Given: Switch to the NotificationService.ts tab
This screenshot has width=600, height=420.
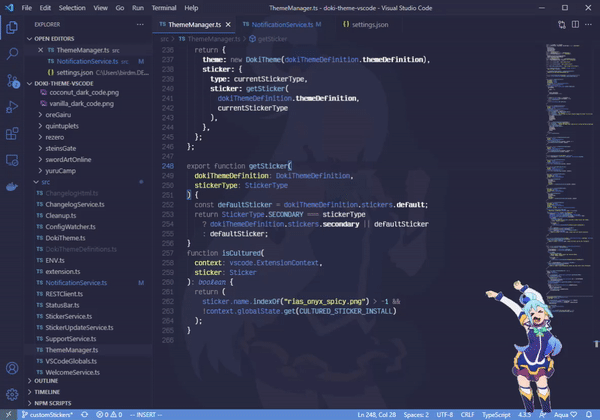Looking at the screenshot, I should point(282,24).
